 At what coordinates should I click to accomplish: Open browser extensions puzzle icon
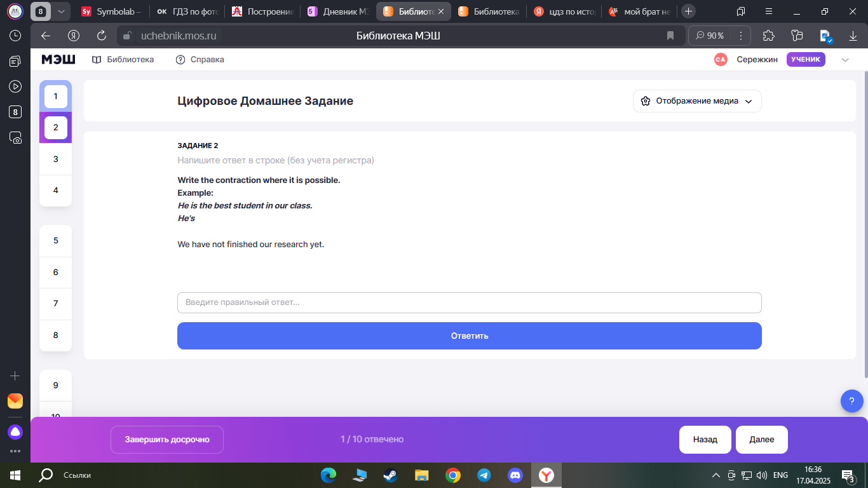coord(768,36)
